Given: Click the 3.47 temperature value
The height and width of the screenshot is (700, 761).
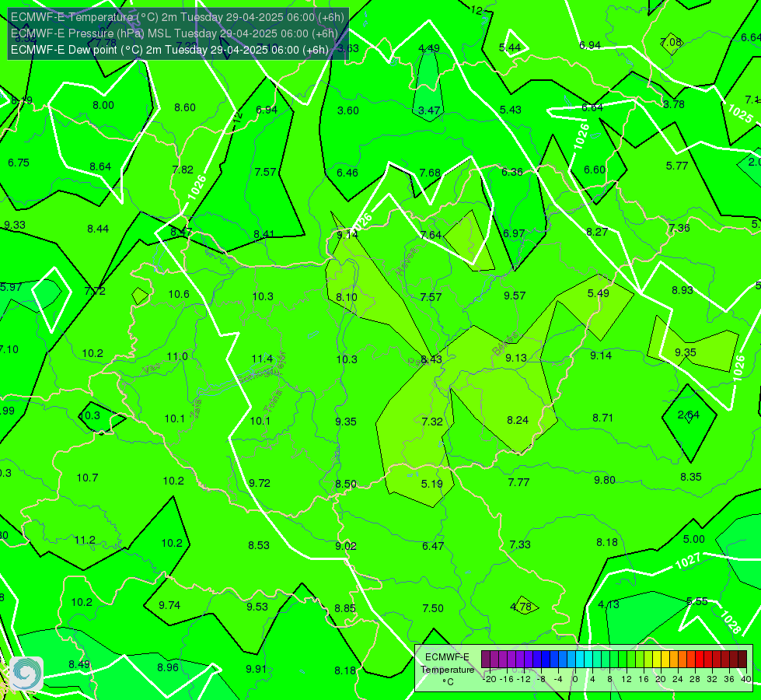Looking at the screenshot, I should coord(430,110).
